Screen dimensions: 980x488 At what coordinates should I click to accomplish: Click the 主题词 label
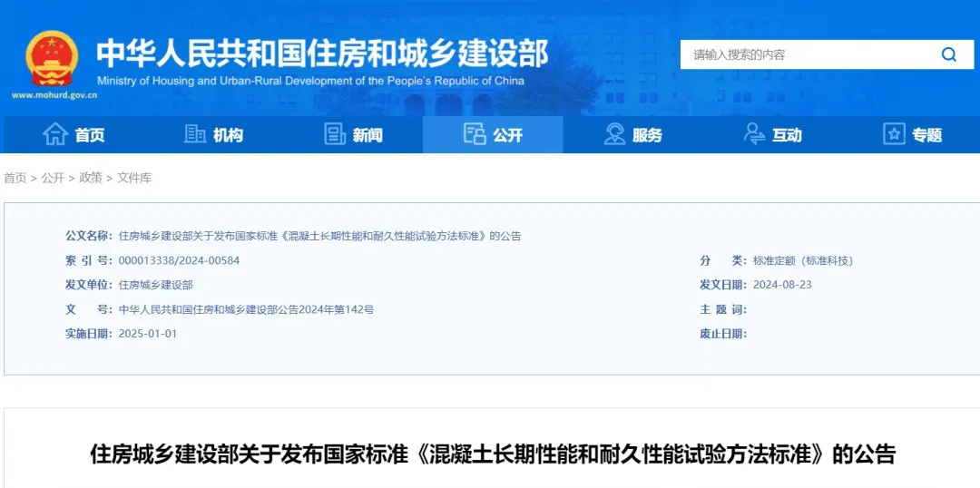click(x=723, y=309)
